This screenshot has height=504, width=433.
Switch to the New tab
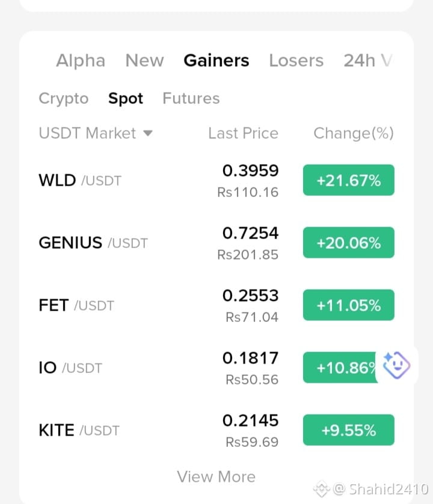click(x=144, y=61)
